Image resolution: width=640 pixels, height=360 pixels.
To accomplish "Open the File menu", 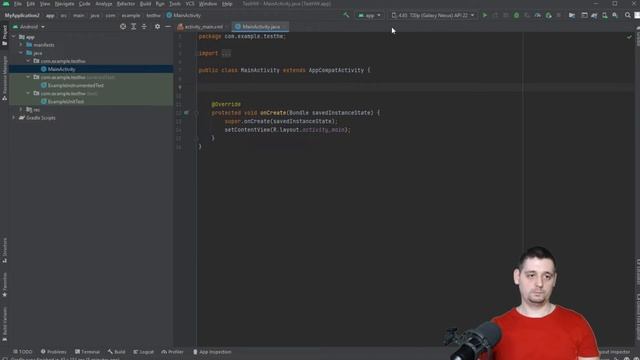I will tap(18, 4).
